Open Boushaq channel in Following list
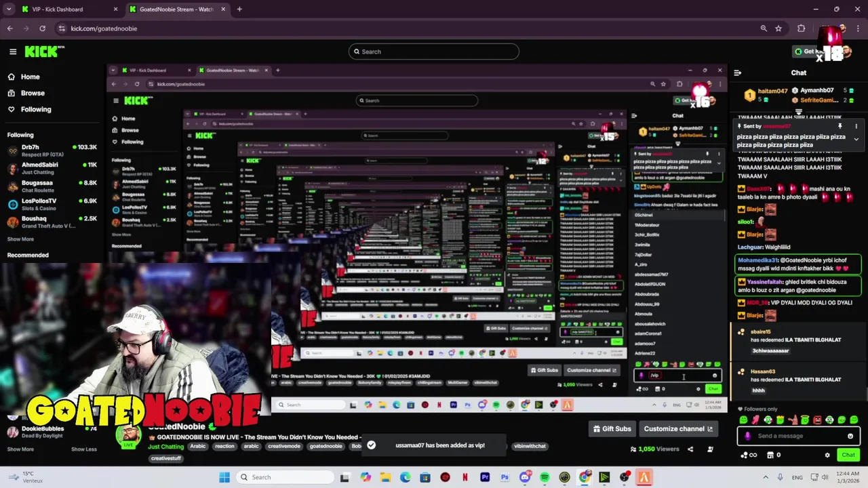Image resolution: width=868 pixels, height=488 pixels. point(52,222)
